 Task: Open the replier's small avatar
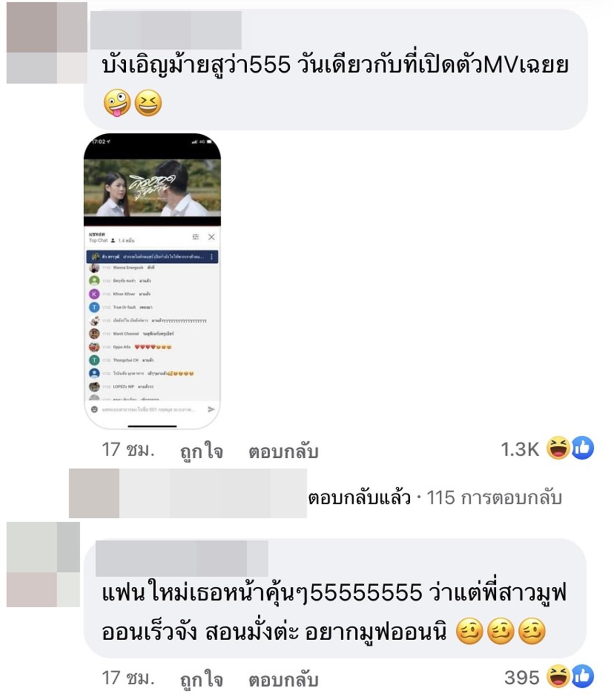tap(94, 493)
